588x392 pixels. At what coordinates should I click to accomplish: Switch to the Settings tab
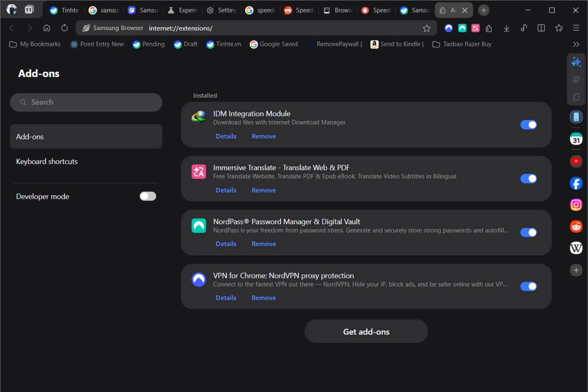coord(222,10)
